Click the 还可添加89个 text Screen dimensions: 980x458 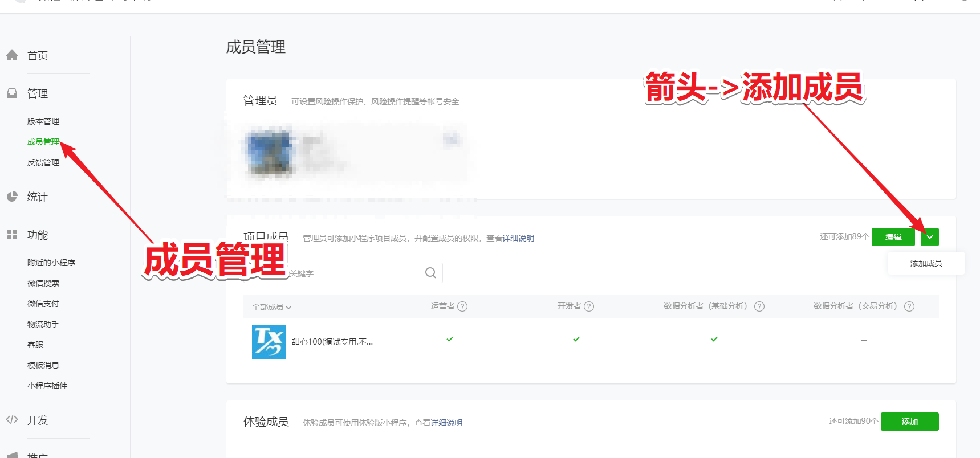coord(844,236)
